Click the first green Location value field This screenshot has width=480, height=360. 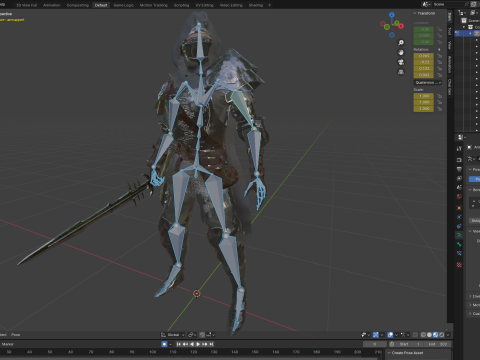pyautogui.click(x=424, y=29)
